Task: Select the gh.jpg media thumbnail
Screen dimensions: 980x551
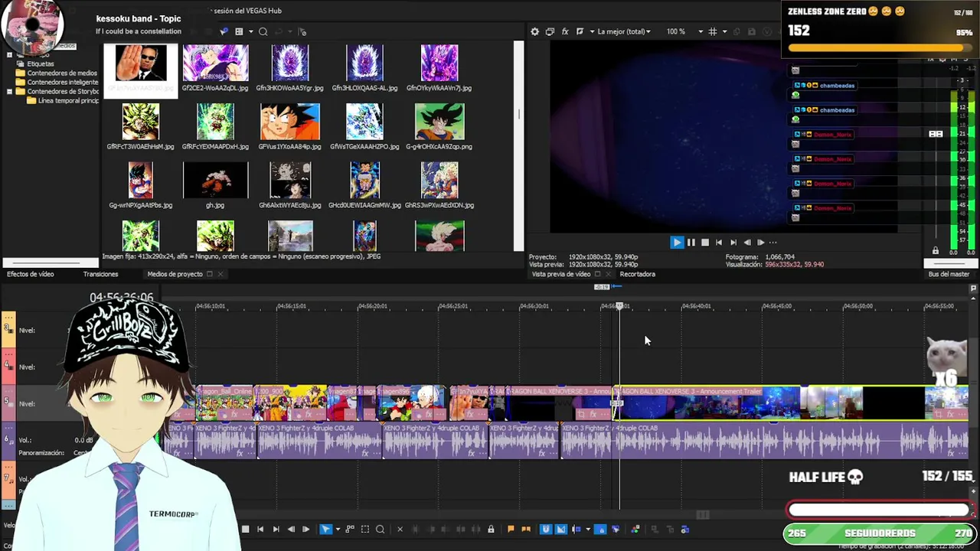Action: point(215,181)
